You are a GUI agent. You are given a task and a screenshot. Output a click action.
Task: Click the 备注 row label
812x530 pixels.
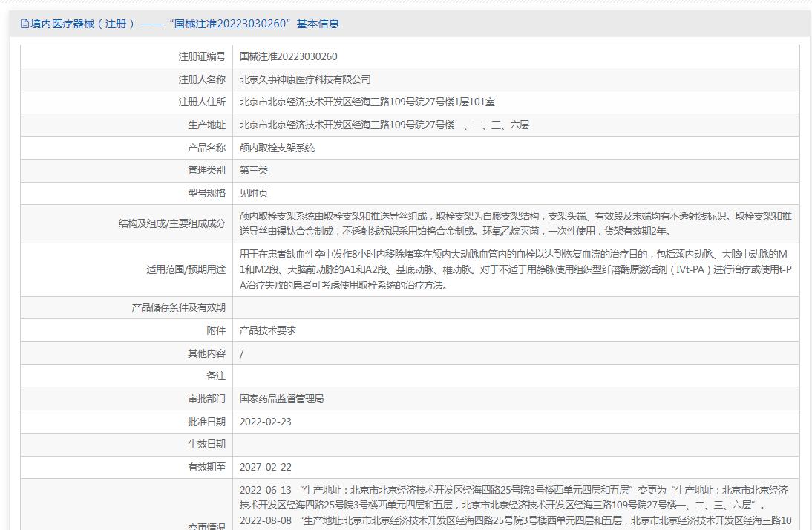[215, 376]
